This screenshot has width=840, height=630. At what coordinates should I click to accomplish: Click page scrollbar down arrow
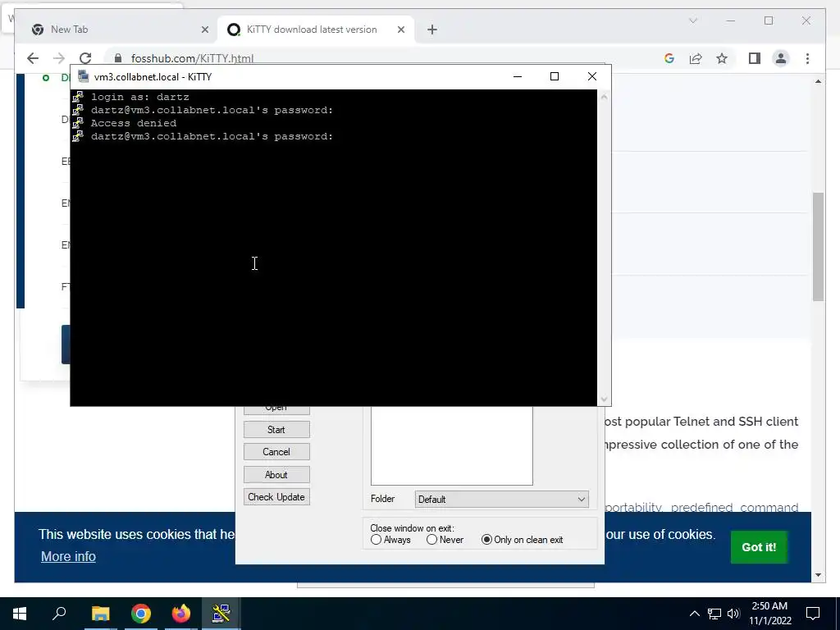pyautogui.click(x=818, y=575)
